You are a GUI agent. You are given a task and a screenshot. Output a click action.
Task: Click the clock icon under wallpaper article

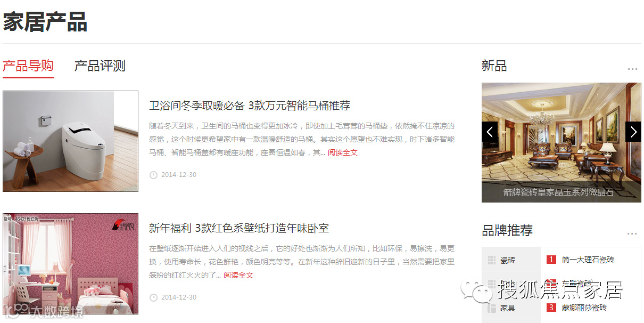click(x=153, y=297)
